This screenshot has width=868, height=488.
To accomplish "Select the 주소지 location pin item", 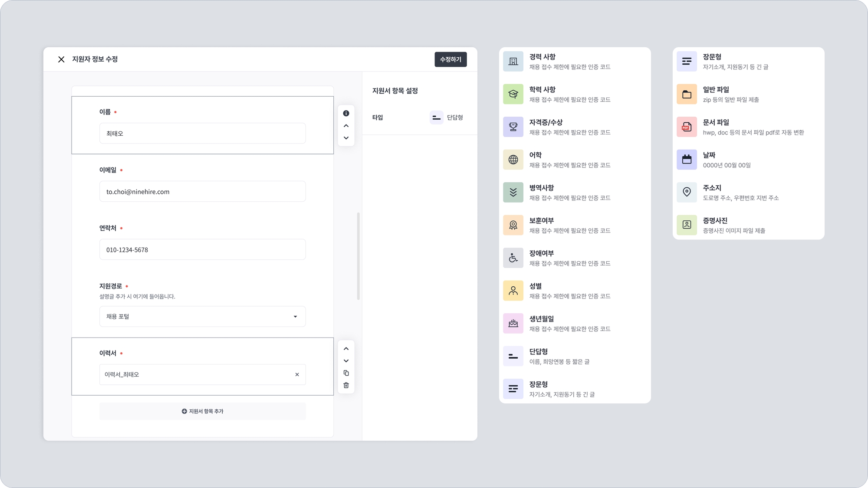I will (x=687, y=192).
